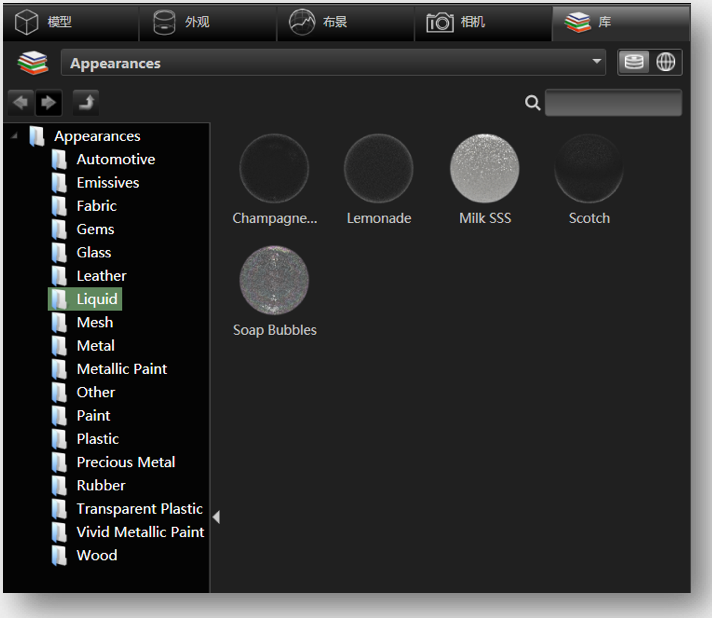Click the Liquid folder icon

coord(59,299)
